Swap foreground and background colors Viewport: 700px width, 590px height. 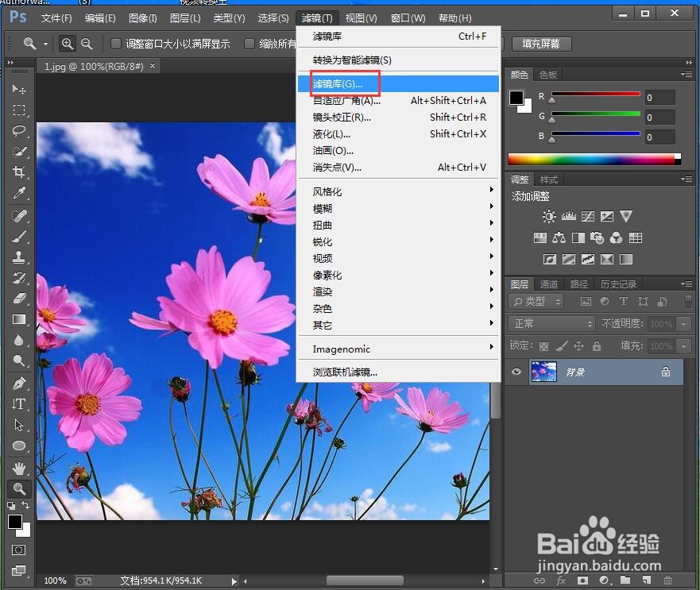[25, 505]
